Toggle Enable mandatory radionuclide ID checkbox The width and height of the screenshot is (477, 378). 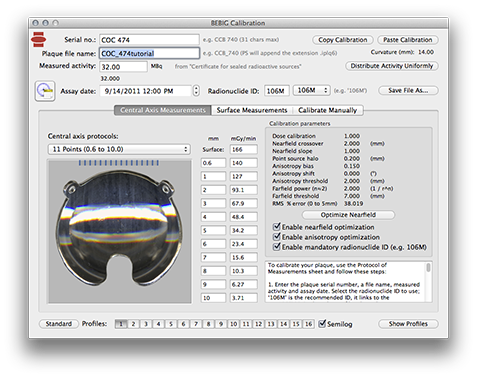[x=276, y=247]
